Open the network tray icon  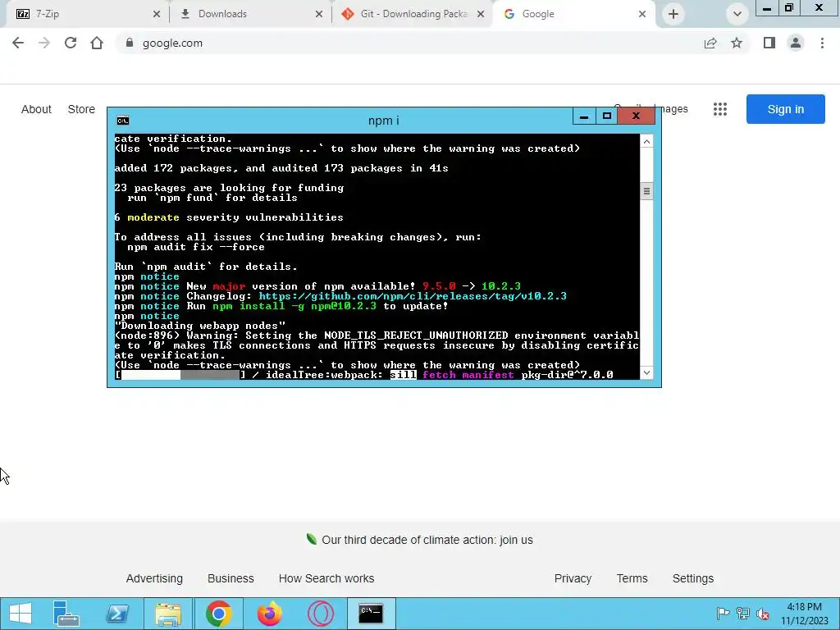[743, 614]
